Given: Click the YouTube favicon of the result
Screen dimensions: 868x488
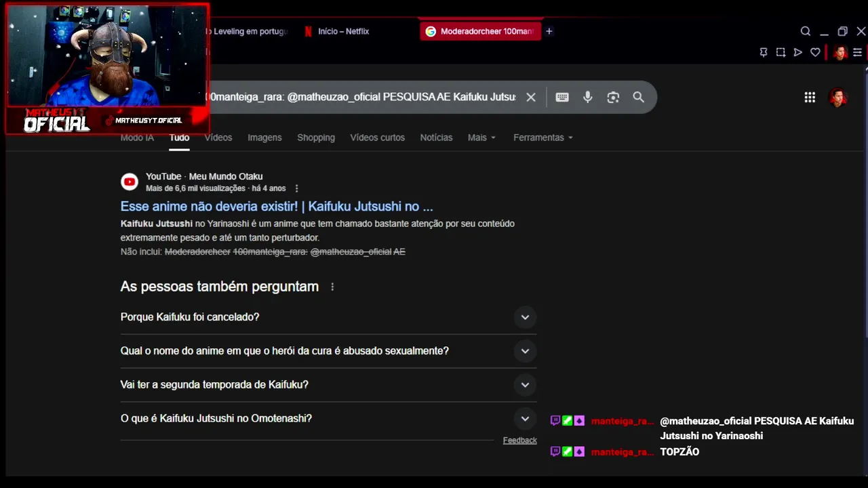Looking at the screenshot, I should coord(130,182).
